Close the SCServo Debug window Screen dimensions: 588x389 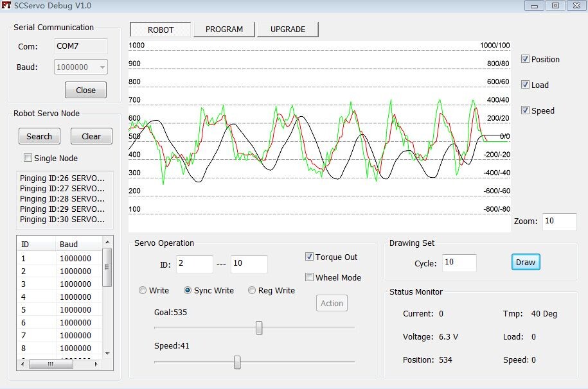(576, 6)
